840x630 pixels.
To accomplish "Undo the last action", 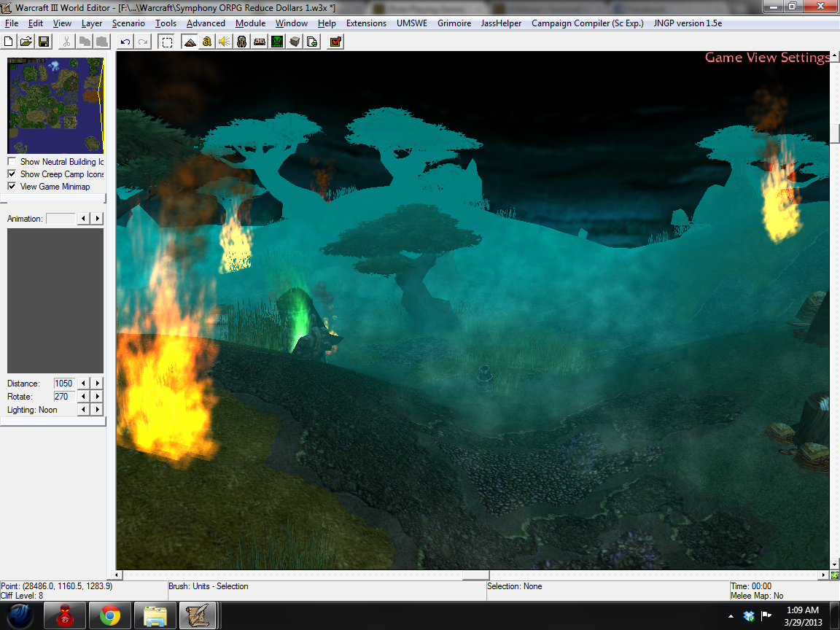I will [x=125, y=42].
